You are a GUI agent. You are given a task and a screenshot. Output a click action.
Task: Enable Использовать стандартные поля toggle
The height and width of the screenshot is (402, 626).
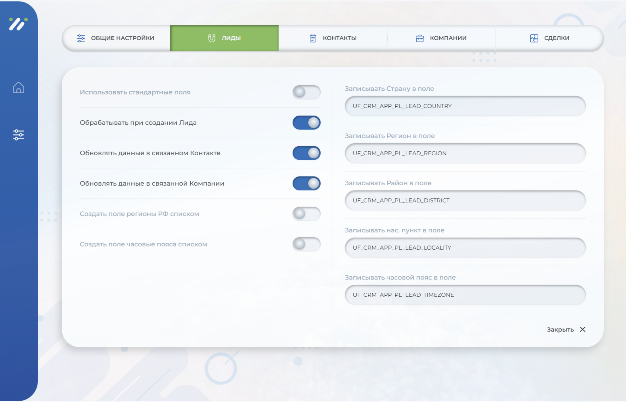306,92
